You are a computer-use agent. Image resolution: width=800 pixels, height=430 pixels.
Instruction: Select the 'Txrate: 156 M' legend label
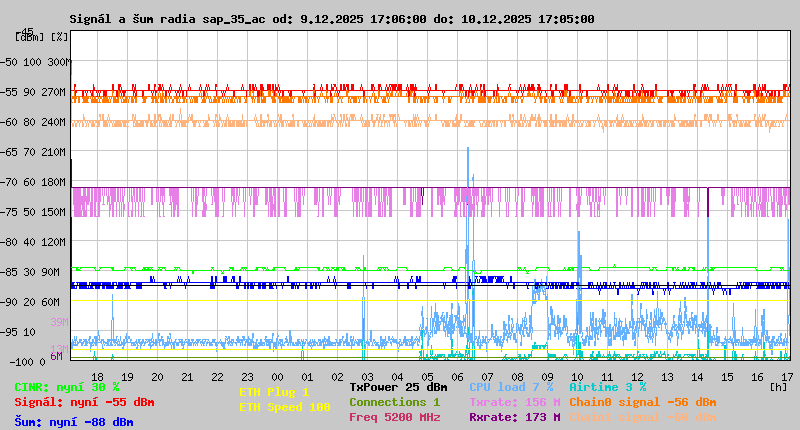[x=514, y=402]
